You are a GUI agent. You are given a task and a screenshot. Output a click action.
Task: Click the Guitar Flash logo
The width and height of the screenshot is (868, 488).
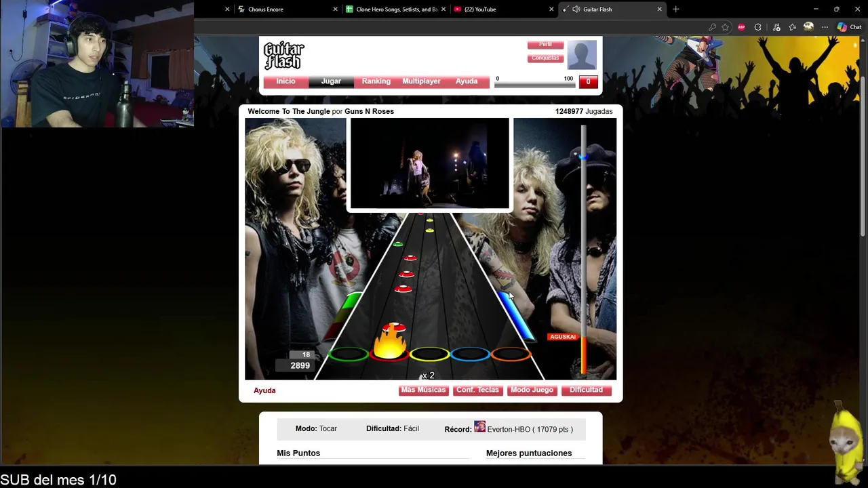pos(283,56)
